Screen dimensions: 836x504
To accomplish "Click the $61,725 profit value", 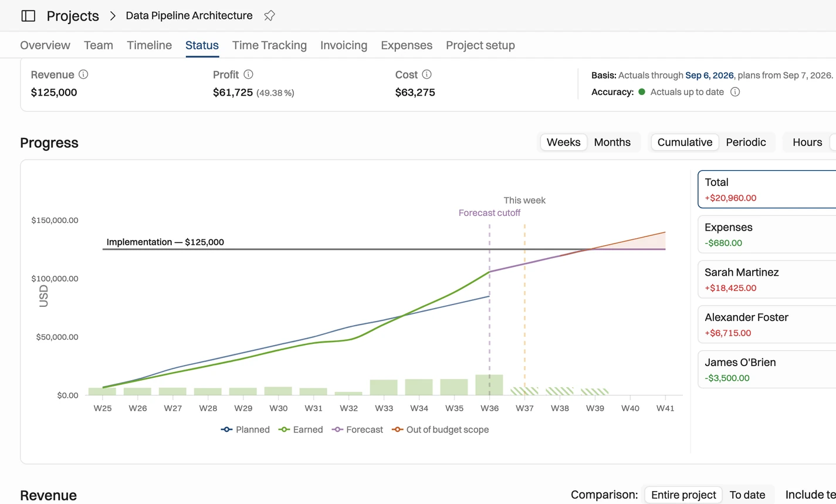I will point(233,92).
